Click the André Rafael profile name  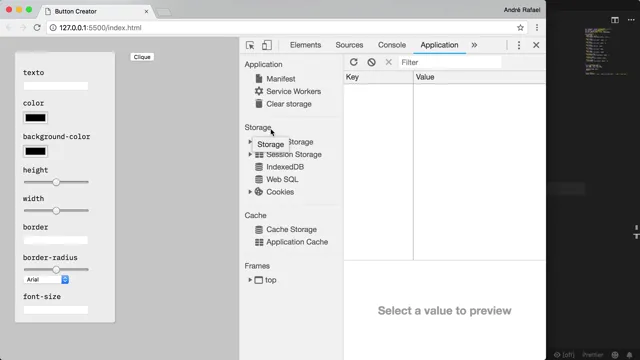tap(522, 10)
